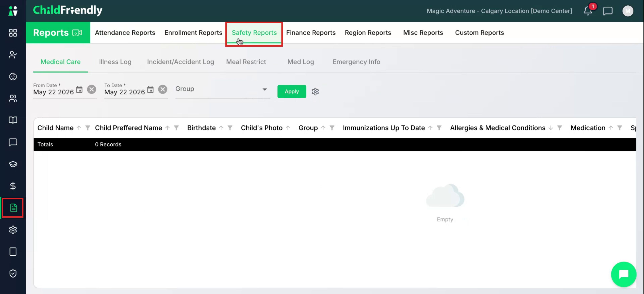
Task: Clear the To Date value
Action: pos(163,90)
